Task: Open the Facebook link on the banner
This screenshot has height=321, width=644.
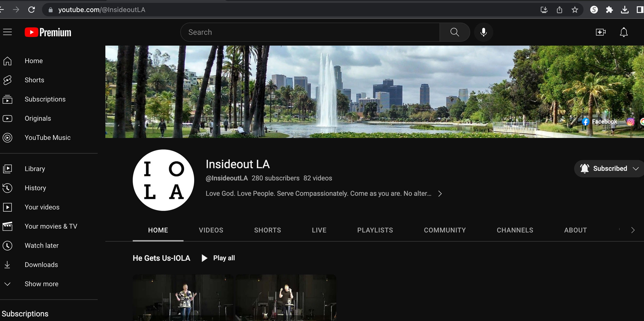Action: (x=600, y=121)
